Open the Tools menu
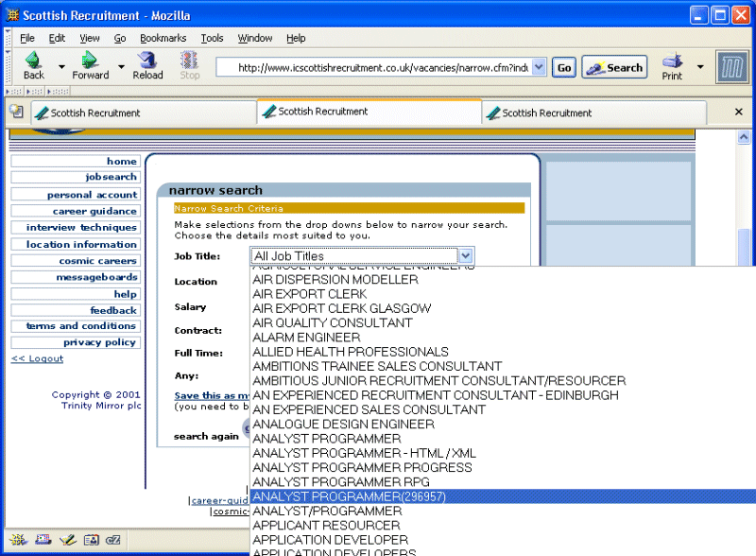Image resolution: width=756 pixels, height=556 pixels. click(212, 38)
